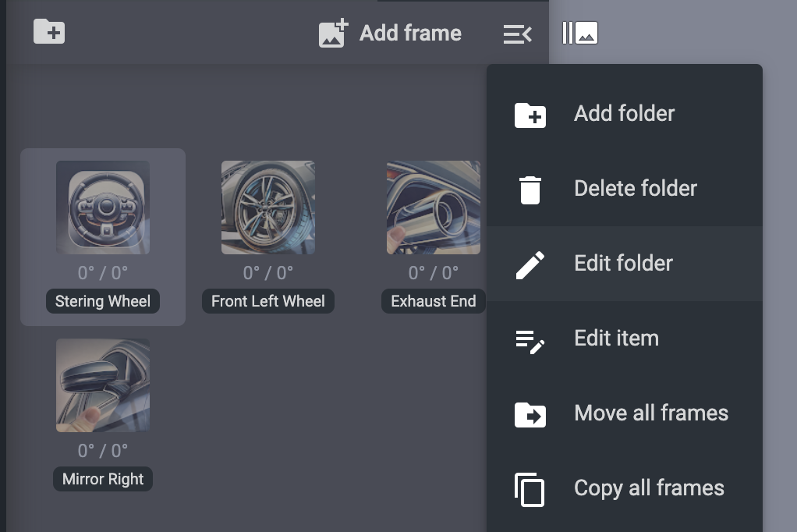Click the Add frame image icon

333,34
